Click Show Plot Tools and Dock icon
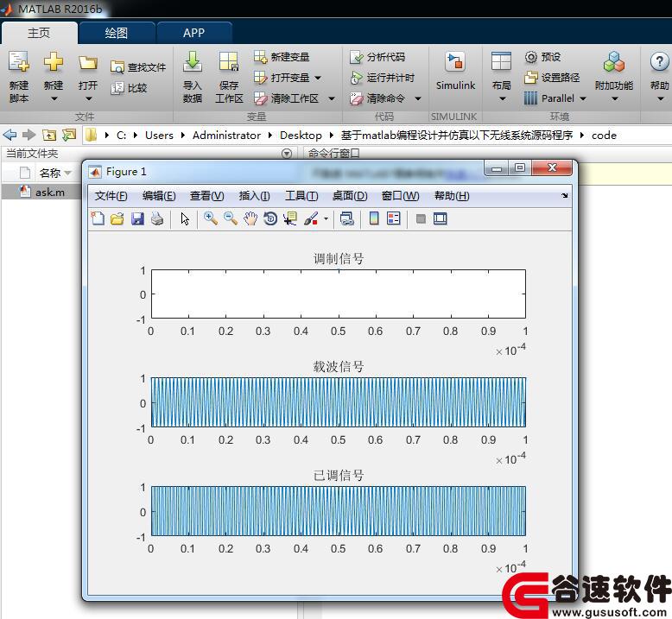Screen dimensions: 672x619 click(441, 219)
